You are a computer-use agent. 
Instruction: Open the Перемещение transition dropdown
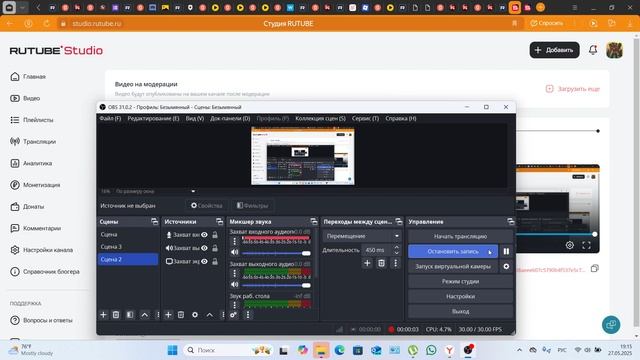pyautogui.click(x=362, y=236)
